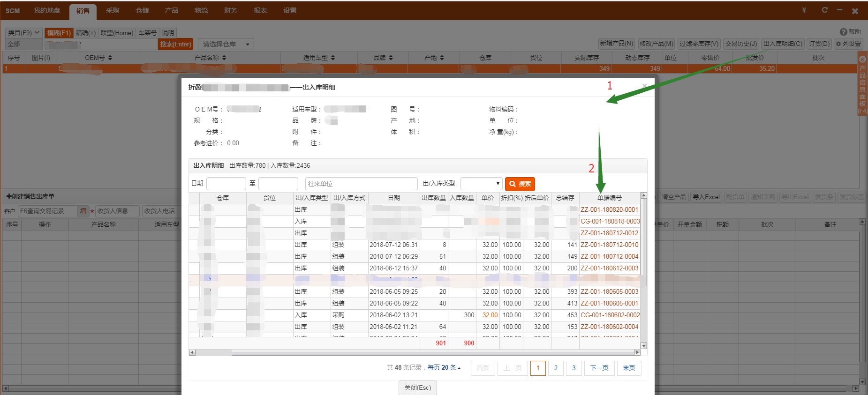Select the 精确(+) search mode tab
This screenshot has height=395, width=868.
pos(86,33)
